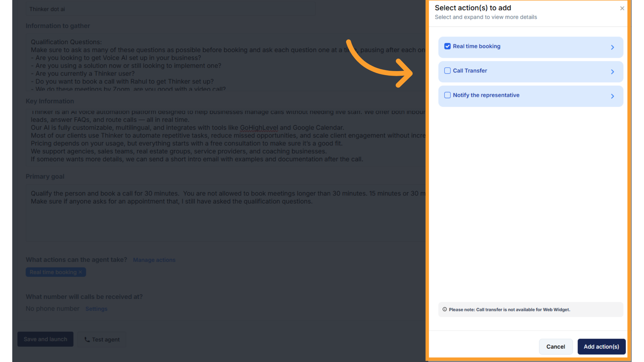Open the Manage actions link

154,260
